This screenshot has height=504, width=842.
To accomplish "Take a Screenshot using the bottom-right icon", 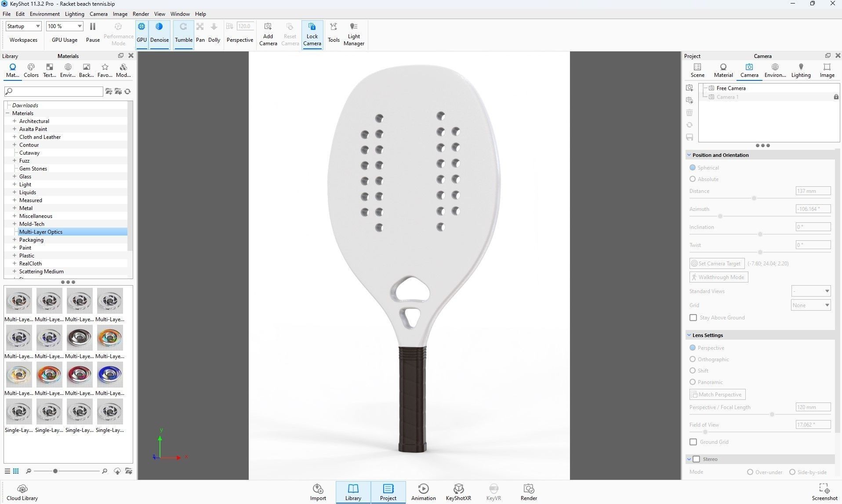I will (824, 492).
